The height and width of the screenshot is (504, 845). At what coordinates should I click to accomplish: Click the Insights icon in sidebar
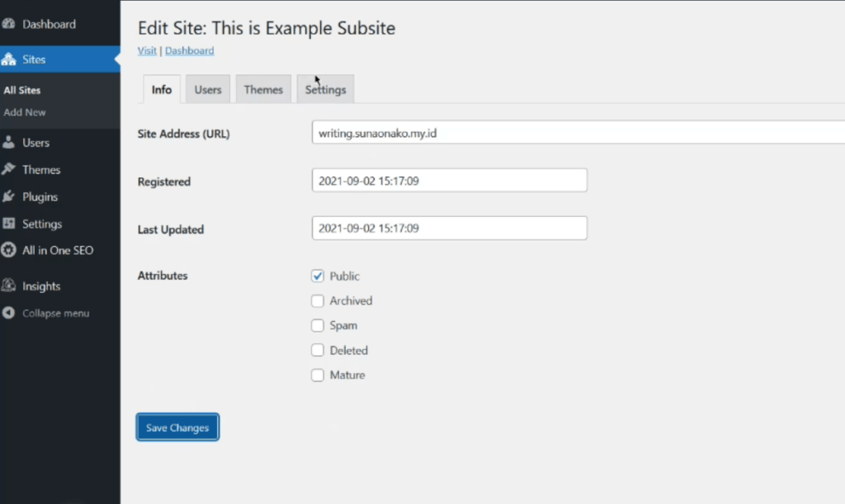coord(9,286)
